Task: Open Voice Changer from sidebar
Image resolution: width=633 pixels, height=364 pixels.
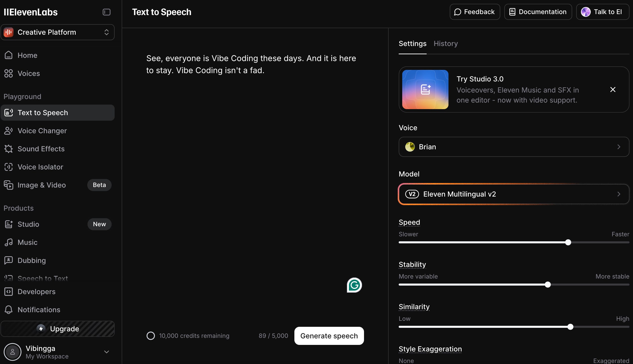Action: coord(42,131)
